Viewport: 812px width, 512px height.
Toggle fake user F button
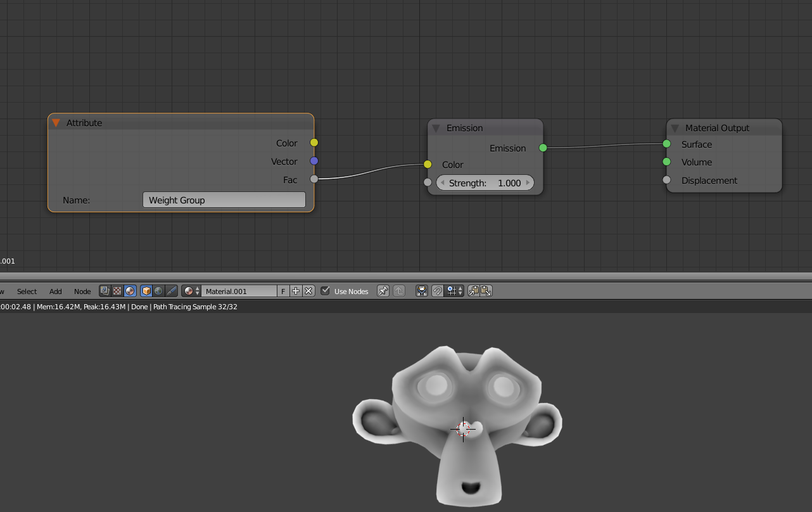[x=283, y=291]
